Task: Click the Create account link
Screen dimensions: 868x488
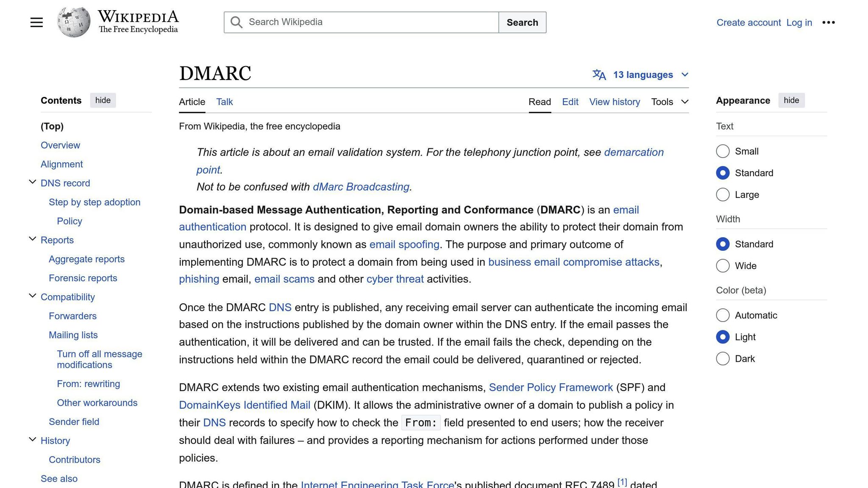Action: [x=748, y=22]
